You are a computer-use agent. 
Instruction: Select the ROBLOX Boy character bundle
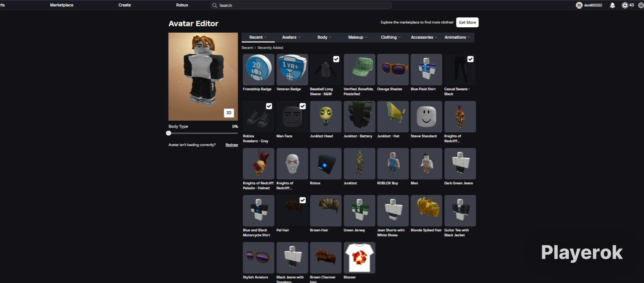pos(393,164)
